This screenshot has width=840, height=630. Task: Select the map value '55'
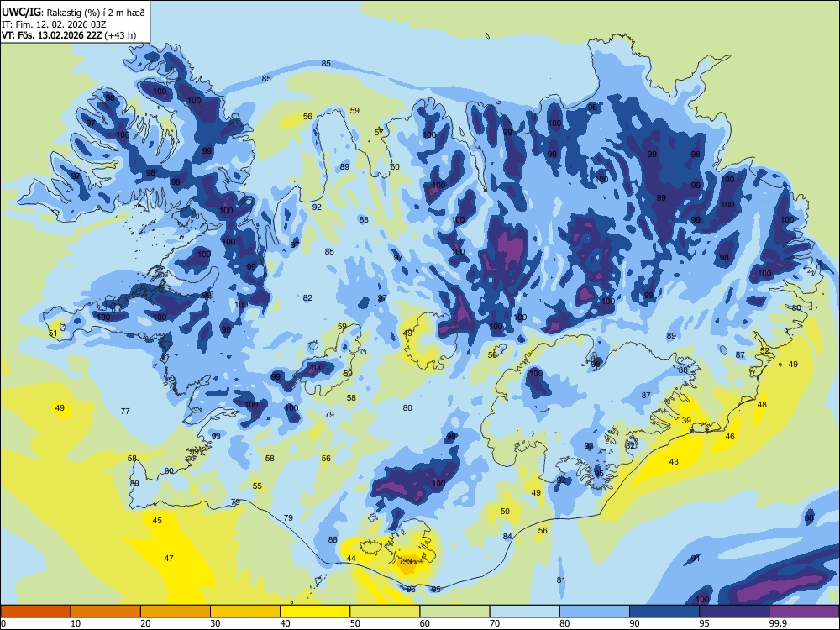click(x=257, y=486)
